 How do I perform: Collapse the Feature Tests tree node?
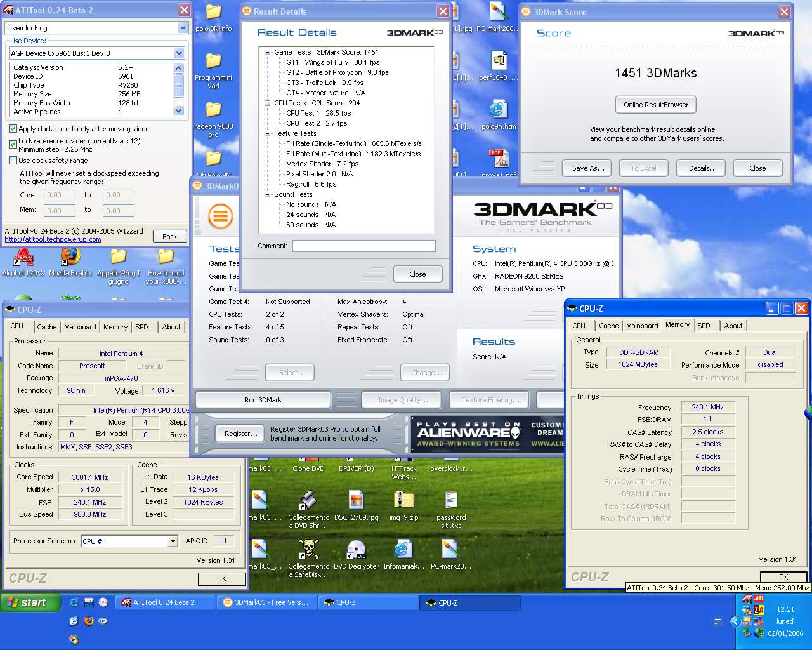pos(268,133)
